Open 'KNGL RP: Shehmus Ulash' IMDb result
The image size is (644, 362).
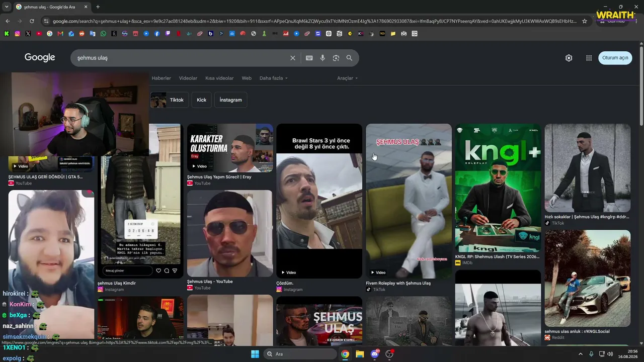[497, 256]
